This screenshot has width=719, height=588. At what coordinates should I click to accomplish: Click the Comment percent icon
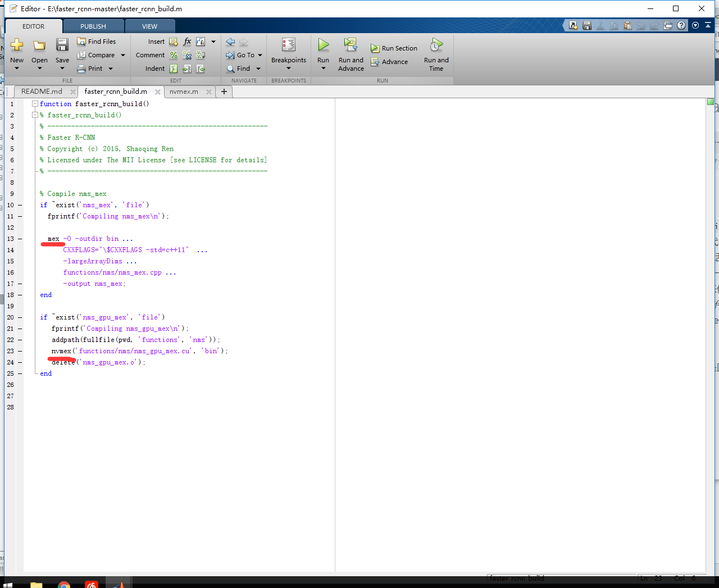point(175,54)
